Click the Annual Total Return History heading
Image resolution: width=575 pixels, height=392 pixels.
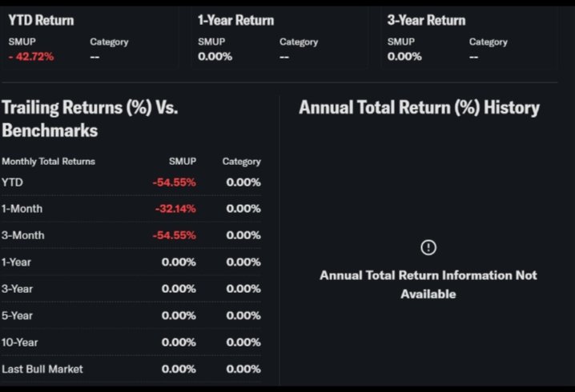419,108
